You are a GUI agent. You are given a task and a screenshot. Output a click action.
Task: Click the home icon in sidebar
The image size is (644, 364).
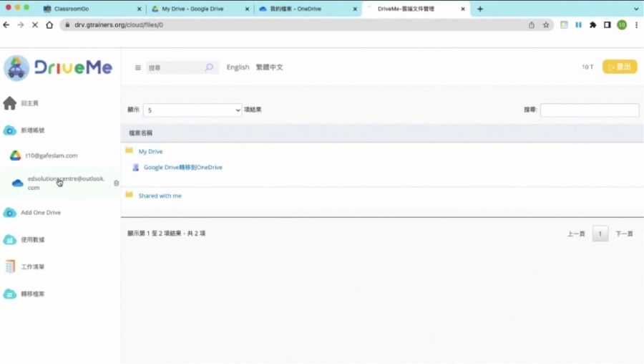[x=10, y=103]
